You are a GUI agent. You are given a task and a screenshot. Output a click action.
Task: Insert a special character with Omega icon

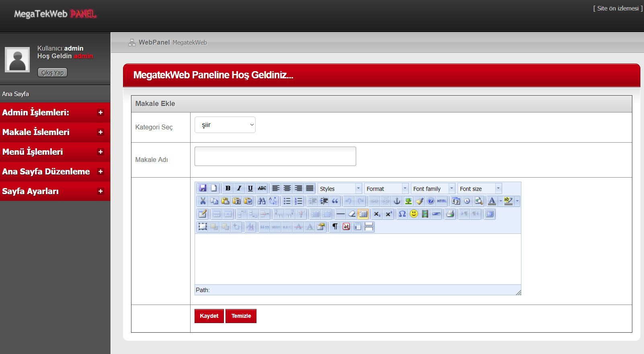point(402,214)
